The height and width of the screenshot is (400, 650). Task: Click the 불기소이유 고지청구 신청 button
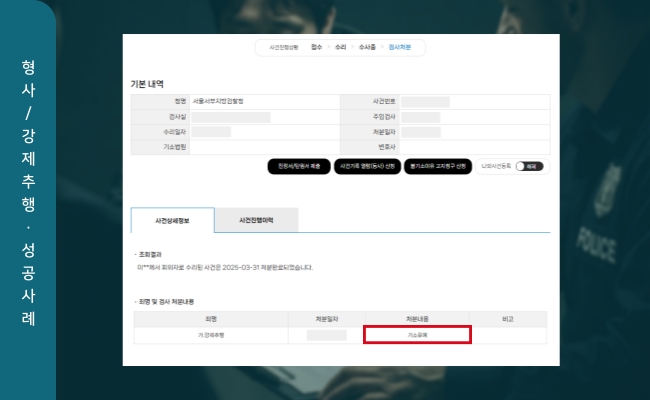click(x=435, y=167)
